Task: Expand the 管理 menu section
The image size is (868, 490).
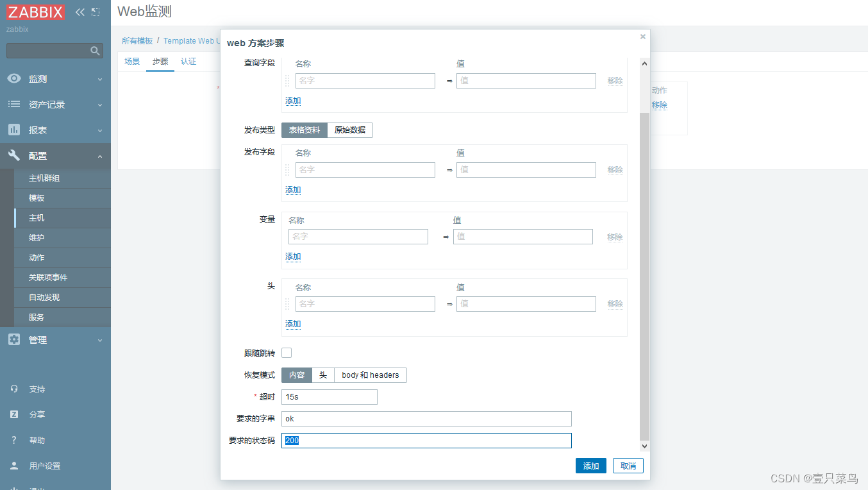Action: pyautogui.click(x=100, y=340)
